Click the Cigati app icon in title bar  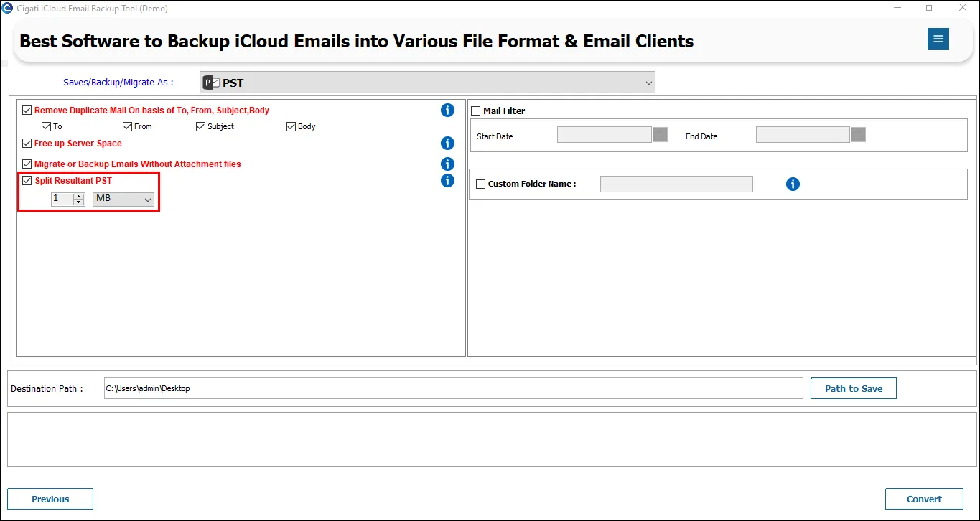pyautogui.click(x=7, y=8)
